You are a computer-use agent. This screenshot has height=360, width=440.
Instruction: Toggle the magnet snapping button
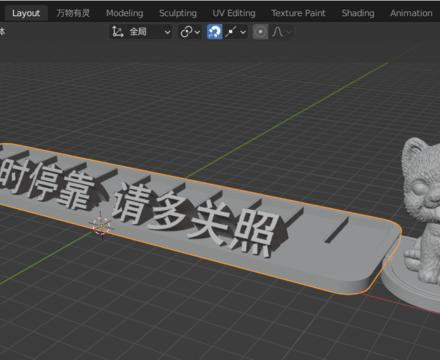coord(215,32)
